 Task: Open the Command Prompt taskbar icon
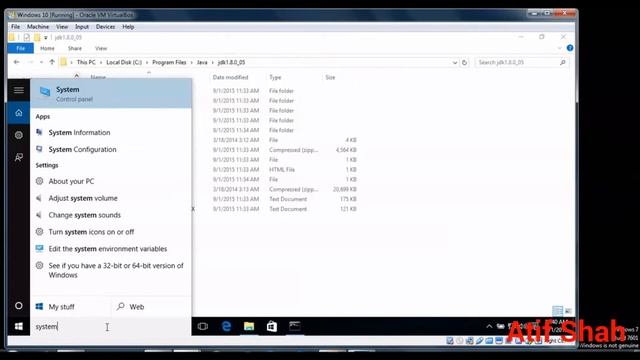[295, 326]
